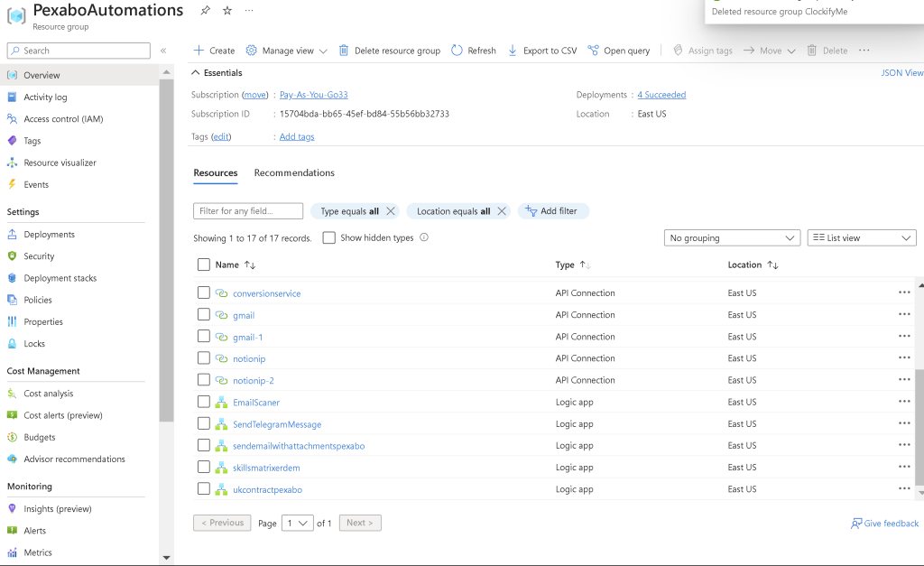The image size is (924, 566).
Task: Focus the Filter for any field box
Action: [x=248, y=211]
